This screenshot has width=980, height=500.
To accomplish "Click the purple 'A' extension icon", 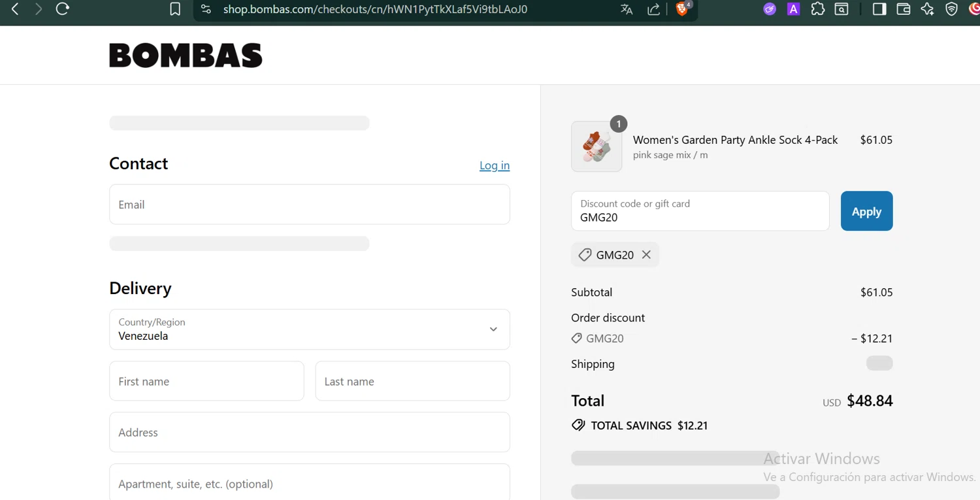I will [x=793, y=9].
